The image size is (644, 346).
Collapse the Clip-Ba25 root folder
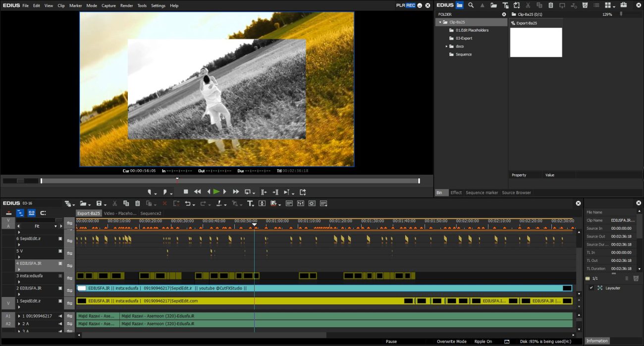pyautogui.click(x=440, y=22)
